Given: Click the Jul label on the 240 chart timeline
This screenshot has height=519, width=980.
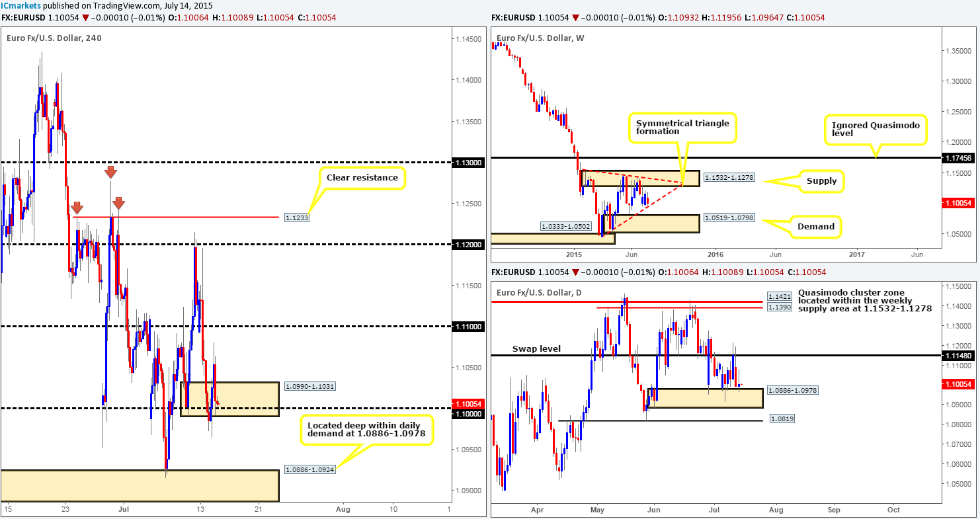Looking at the screenshot, I should coord(123,510).
